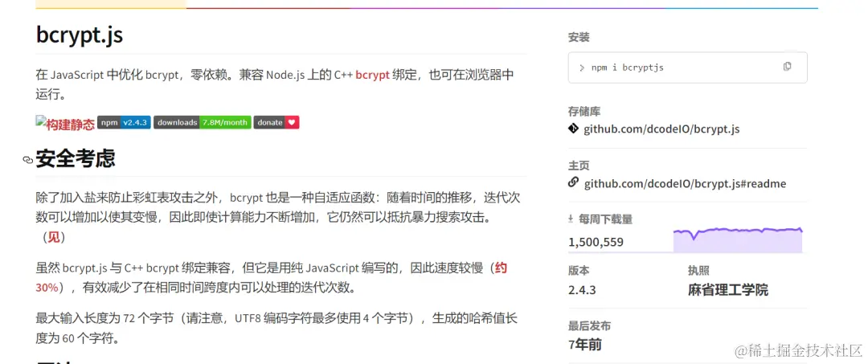Click the bcrypt.js page heading
868x364 pixels.
coord(79,35)
